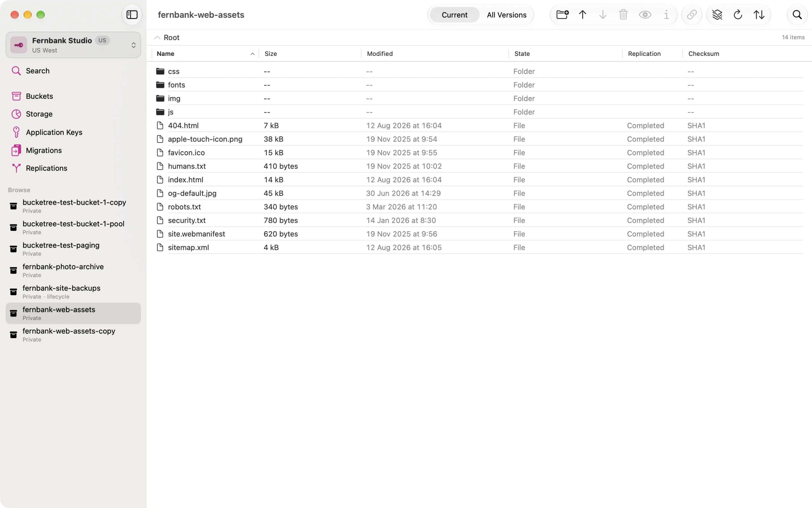Open the Replications section
This screenshot has height=508, width=812.
tap(73, 168)
